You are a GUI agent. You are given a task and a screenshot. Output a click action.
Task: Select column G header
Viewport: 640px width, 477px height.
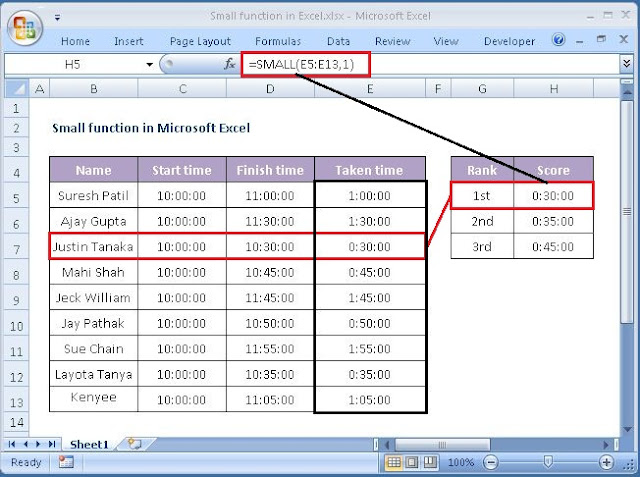click(482, 89)
